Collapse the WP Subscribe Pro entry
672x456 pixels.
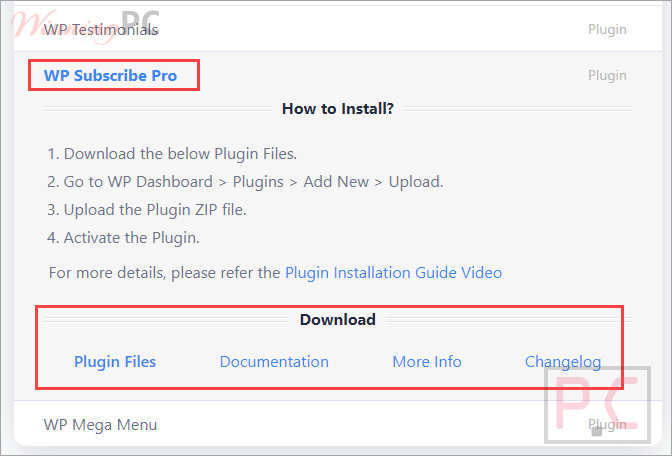pos(110,75)
